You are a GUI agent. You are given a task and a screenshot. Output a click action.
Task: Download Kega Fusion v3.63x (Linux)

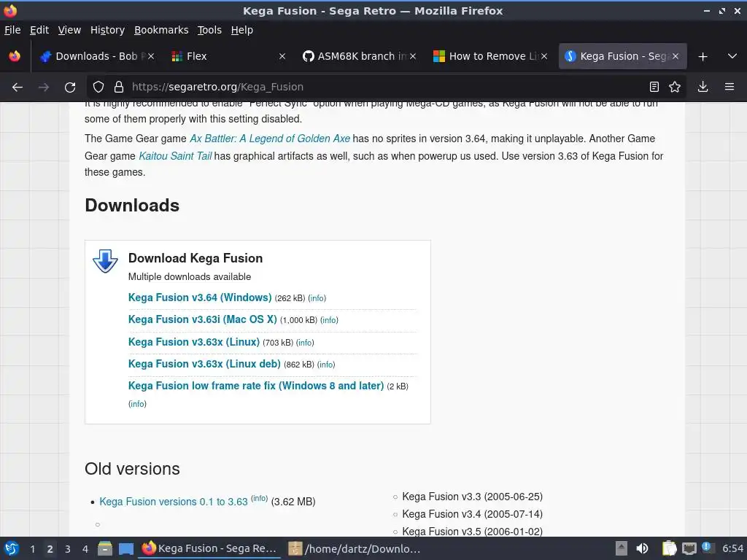[194, 342]
